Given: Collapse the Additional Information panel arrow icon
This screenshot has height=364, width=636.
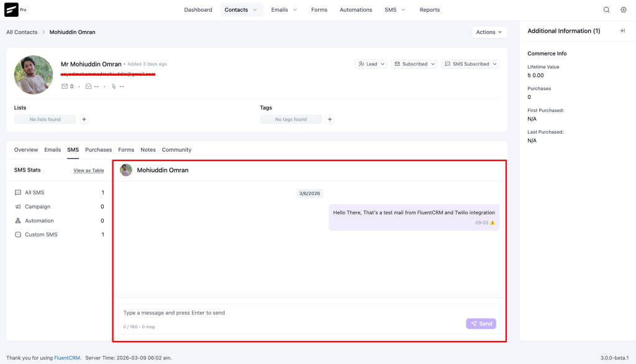Looking at the screenshot, I should 622,30.
